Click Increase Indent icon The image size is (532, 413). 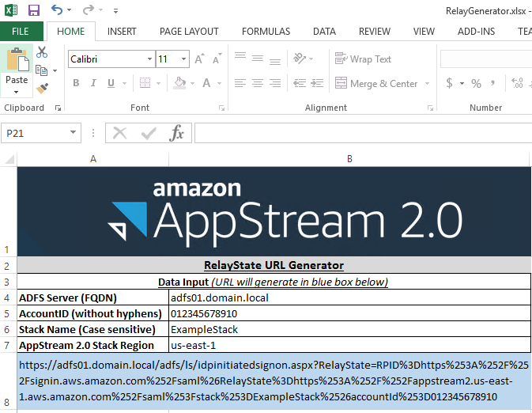pos(317,83)
